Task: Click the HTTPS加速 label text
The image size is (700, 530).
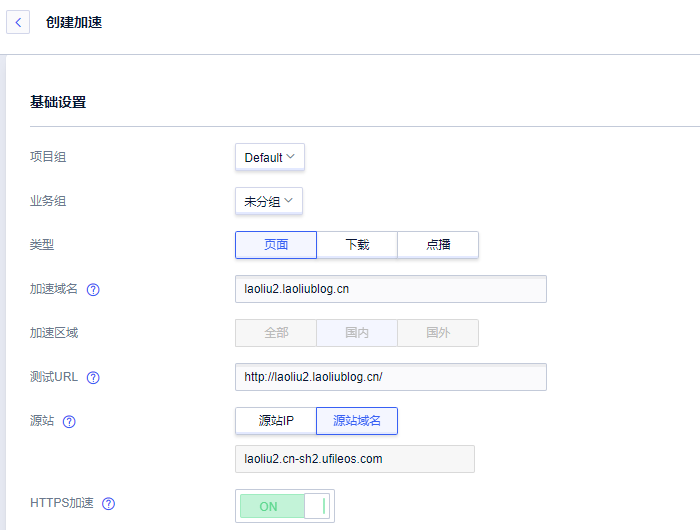Action: click(62, 503)
